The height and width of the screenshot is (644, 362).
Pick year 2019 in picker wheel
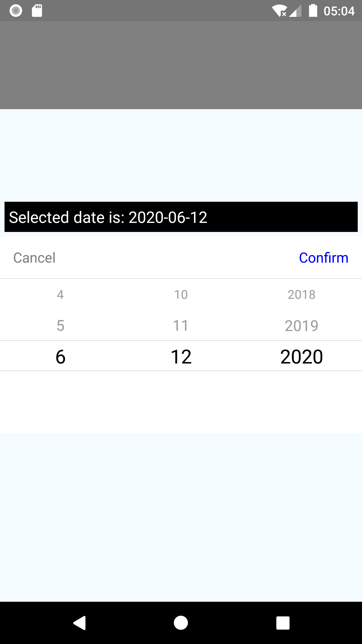301,326
